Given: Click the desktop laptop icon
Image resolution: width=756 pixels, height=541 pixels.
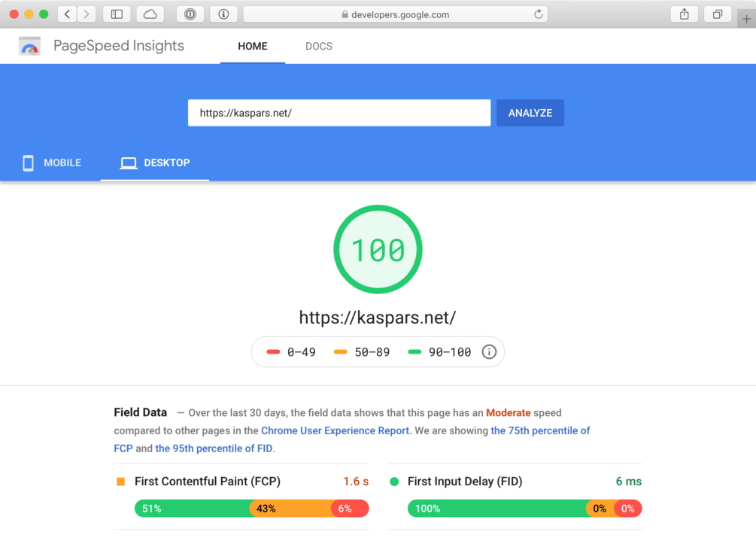Looking at the screenshot, I should coord(128,163).
